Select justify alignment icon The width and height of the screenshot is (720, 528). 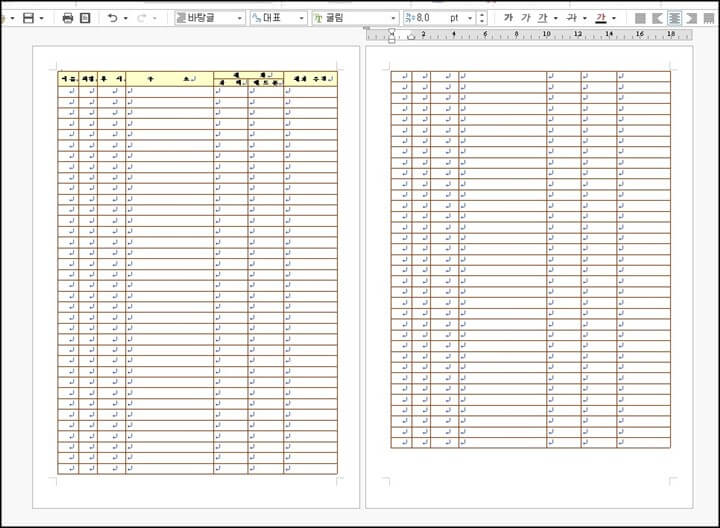640,18
